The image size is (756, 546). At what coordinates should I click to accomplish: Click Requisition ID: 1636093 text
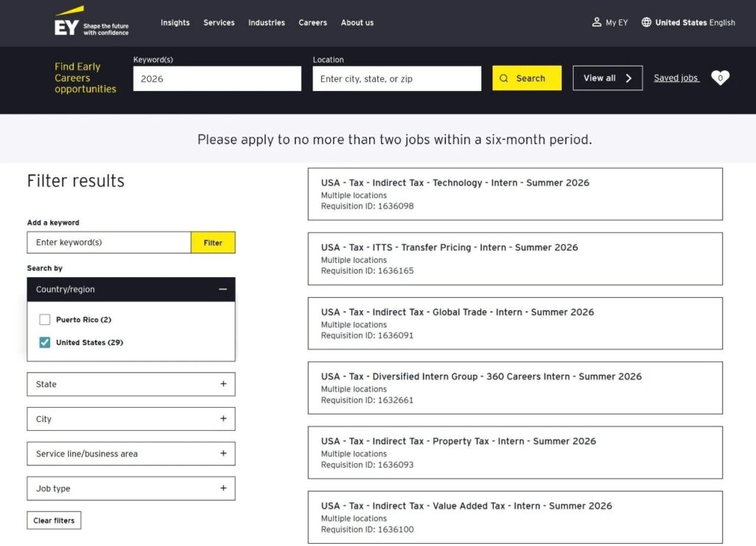click(x=368, y=465)
